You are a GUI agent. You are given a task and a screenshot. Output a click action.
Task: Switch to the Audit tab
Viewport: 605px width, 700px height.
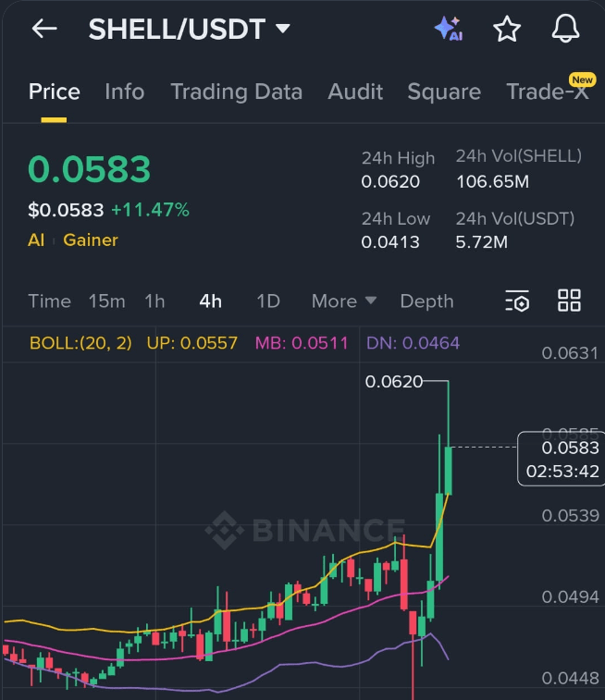[x=355, y=92]
